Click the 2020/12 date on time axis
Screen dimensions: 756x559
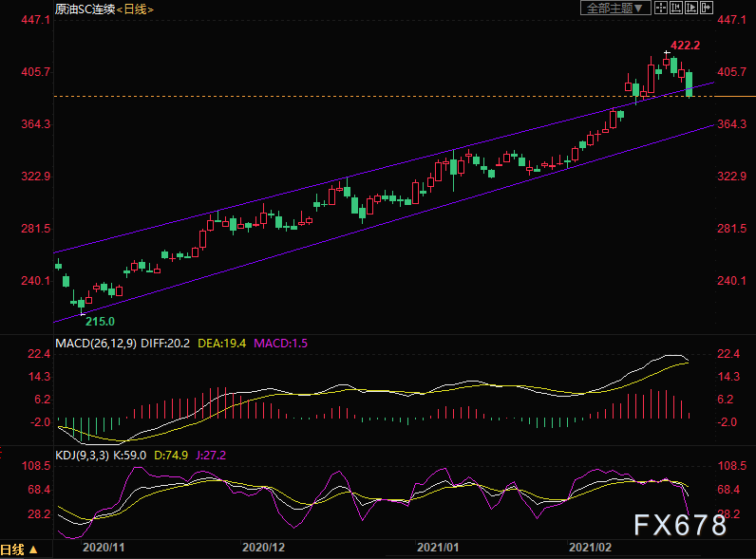pyautogui.click(x=264, y=548)
